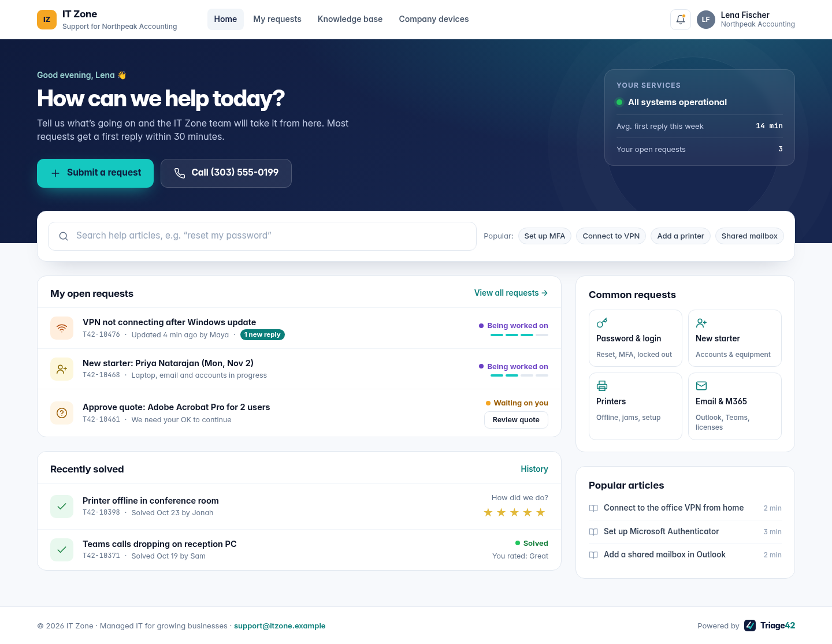Open the notifications bell
The height and width of the screenshot is (644, 832).
tap(681, 20)
